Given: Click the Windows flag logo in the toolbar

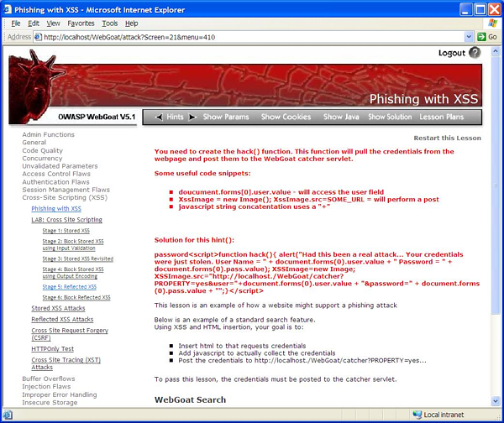Looking at the screenshot, I should click(492, 23).
